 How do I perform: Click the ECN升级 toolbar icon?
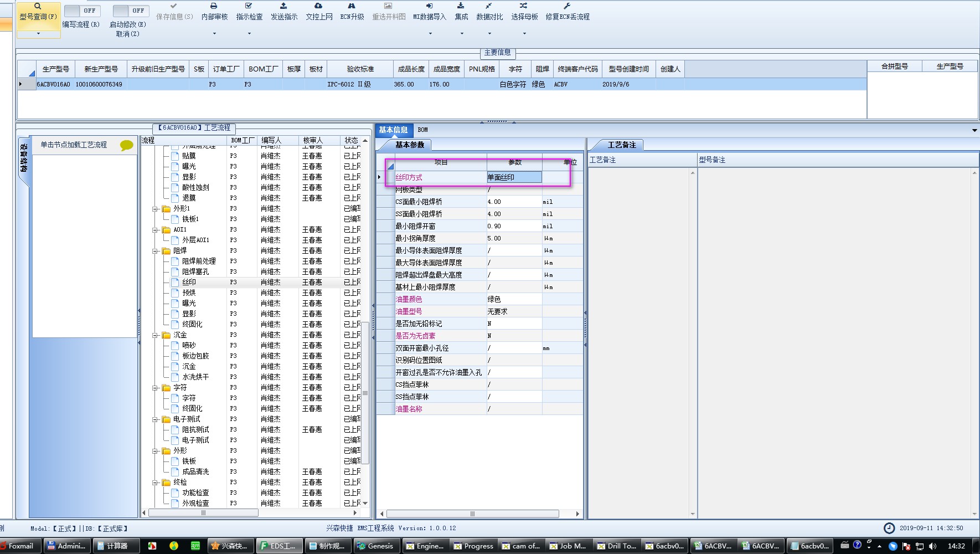(352, 6)
